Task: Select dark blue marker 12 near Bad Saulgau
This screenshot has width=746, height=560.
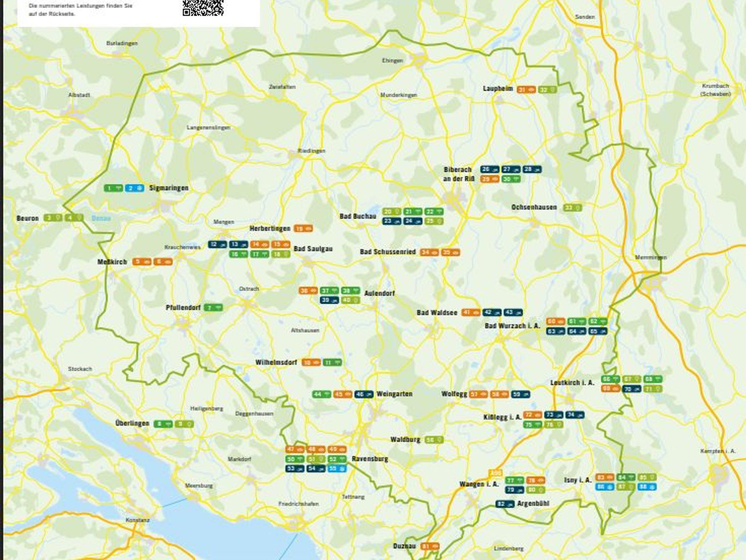Action: coord(217,245)
